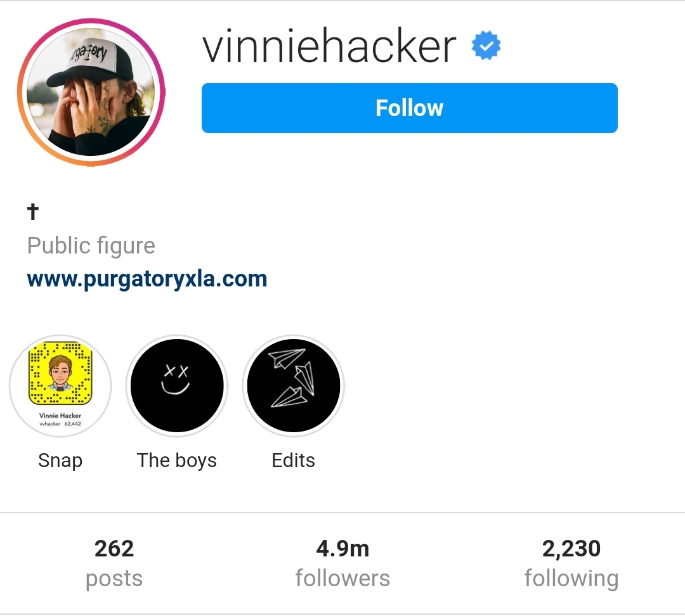The width and height of the screenshot is (685, 616).
Task: Click the blue verified badge
Action: pos(486,46)
